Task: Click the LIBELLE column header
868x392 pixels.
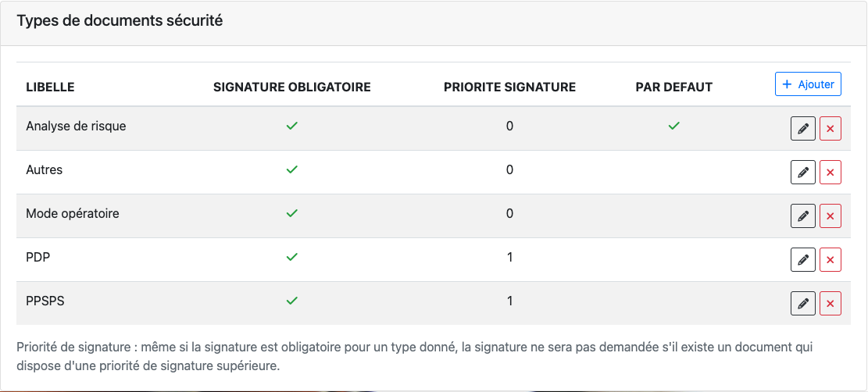Action: [50, 87]
